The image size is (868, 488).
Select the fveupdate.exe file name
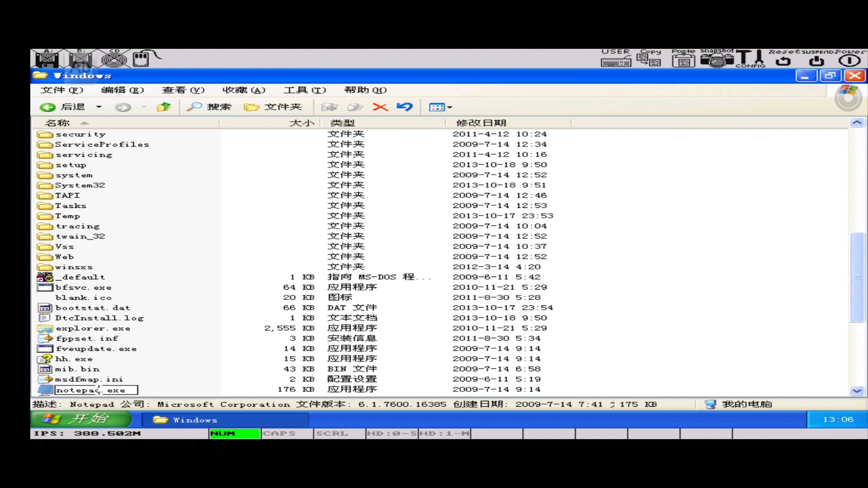[x=96, y=349]
